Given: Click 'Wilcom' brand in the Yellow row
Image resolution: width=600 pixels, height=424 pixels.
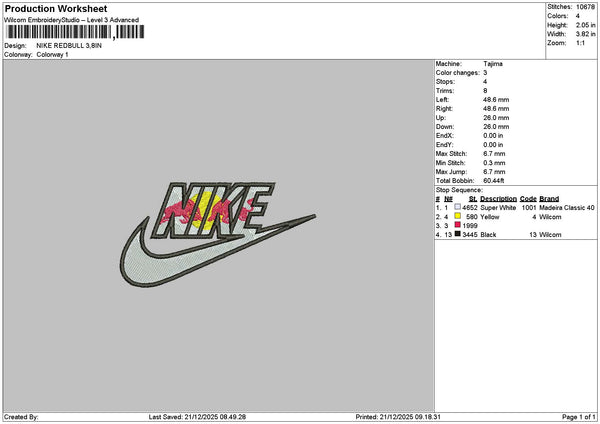Looking at the screenshot, I should (x=550, y=217).
